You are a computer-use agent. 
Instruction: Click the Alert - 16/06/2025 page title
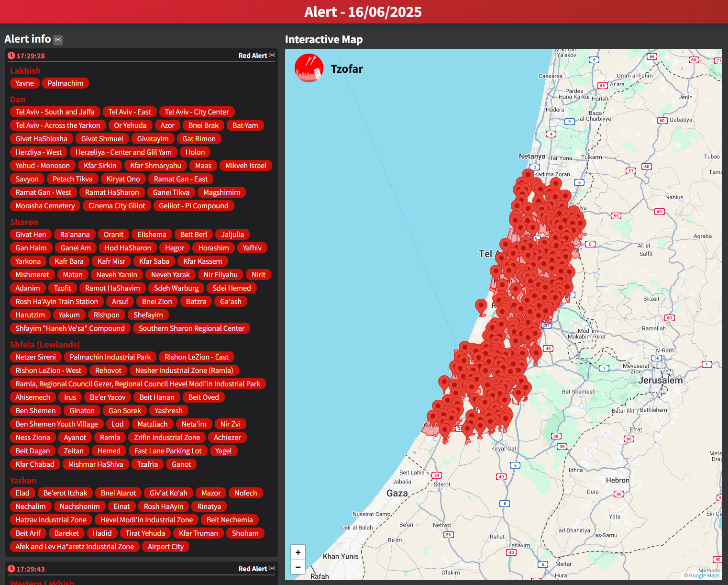pyautogui.click(x=363, y=11)
